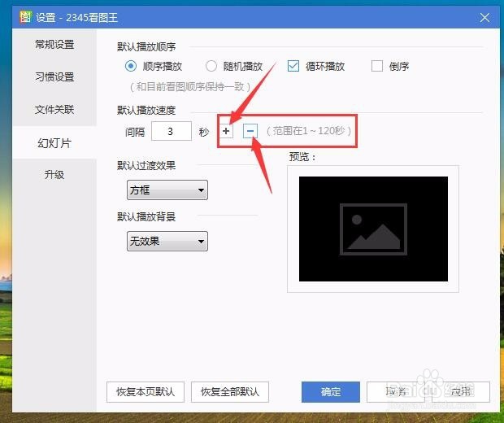Focus the interval seconds input field
Image resolution: width=504 pixels, height=423 pixels.
[x=172, y=131]
